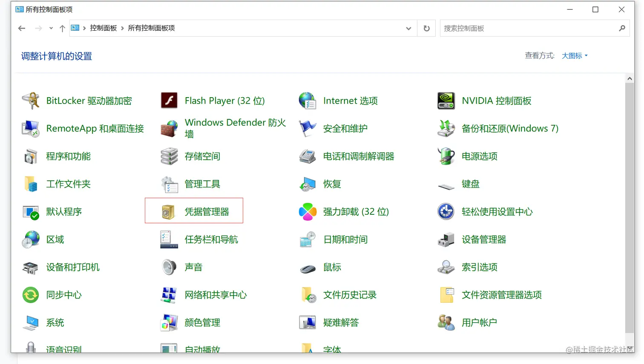
Task: Go up one level with the Up arrow
Action: [x=62, y=28]
